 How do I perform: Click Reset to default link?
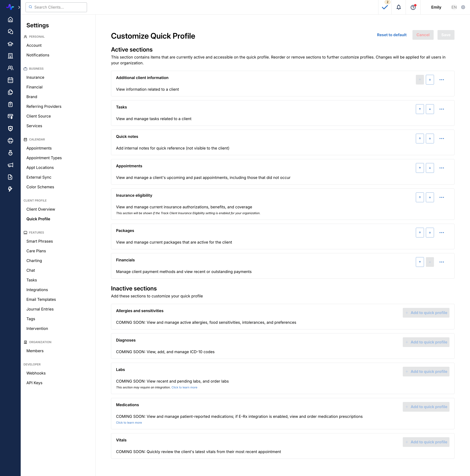pyautogui.click(x=392, y=35)
